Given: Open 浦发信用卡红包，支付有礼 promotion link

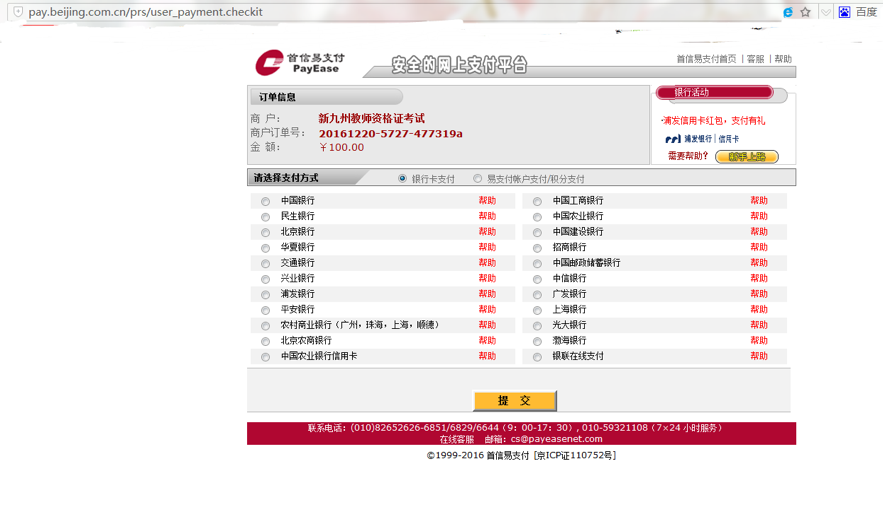Looking at the screenshot, I should click(713, 120).
